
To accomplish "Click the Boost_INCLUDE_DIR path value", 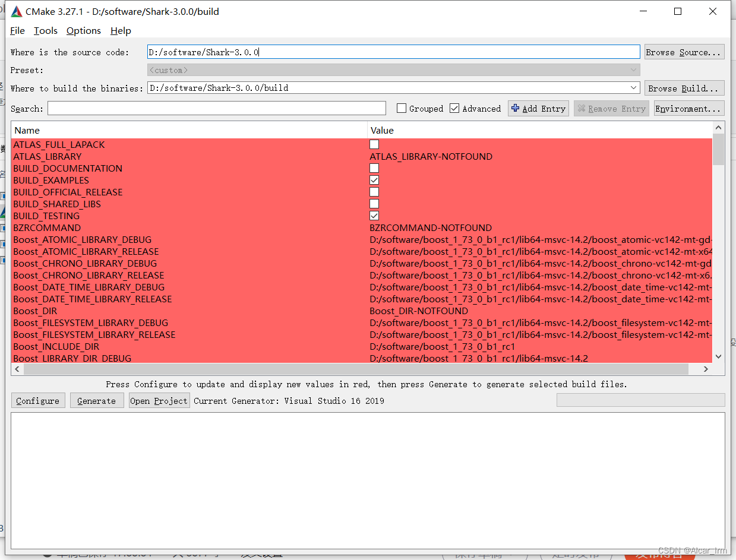I will 443,346.
